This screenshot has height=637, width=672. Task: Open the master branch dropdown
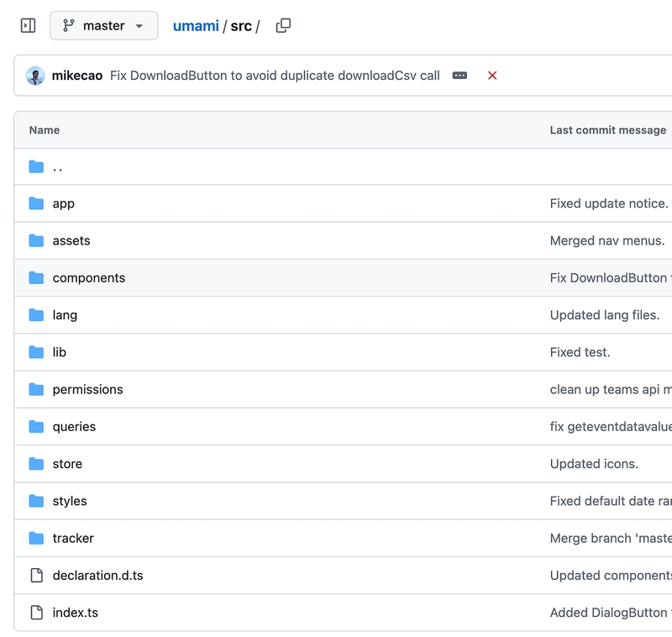[x=103, y=26]
